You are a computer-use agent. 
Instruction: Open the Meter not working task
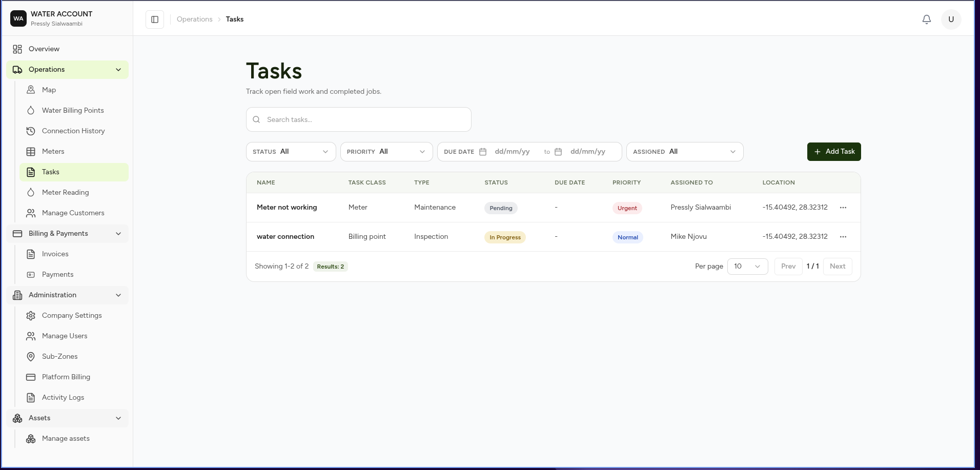pyautogui.click(x=287, y=208)
